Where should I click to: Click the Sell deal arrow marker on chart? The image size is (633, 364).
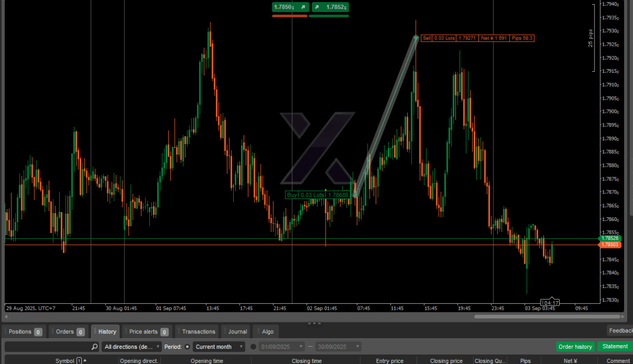pos(416,38)
